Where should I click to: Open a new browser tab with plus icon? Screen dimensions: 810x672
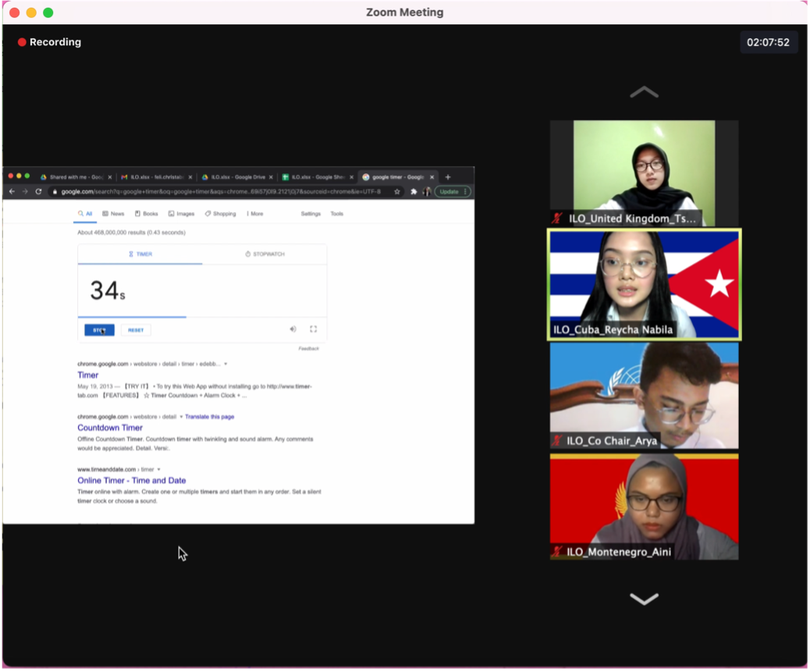(447, 177)
